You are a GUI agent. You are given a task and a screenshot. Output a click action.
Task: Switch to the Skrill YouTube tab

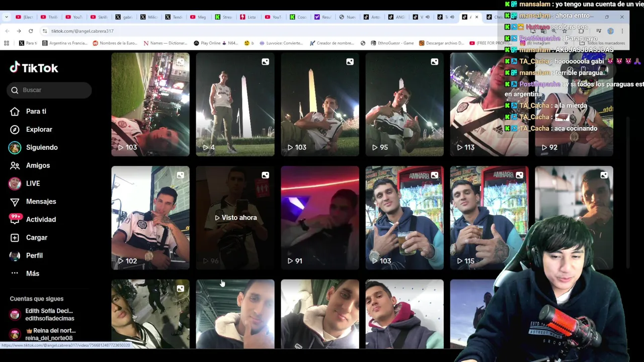click(99, 17)
